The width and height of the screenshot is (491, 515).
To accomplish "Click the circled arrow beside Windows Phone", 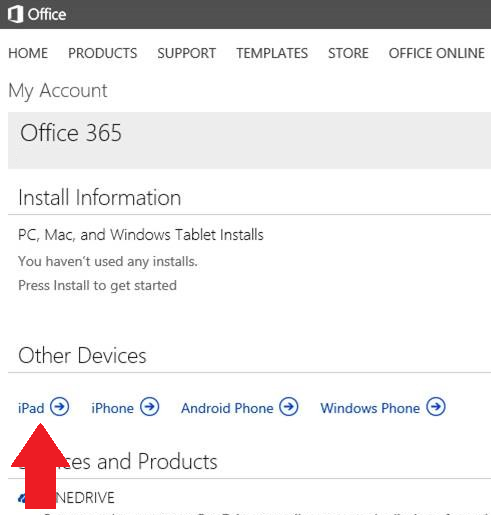I will (436, 407).
